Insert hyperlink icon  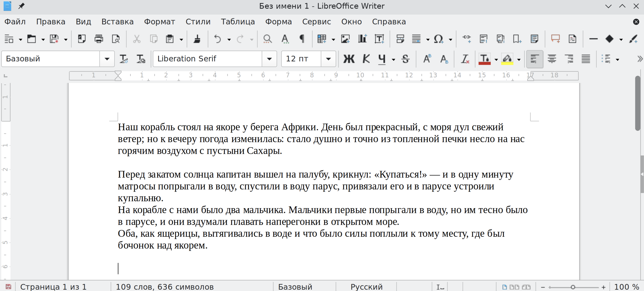point(466,39)
